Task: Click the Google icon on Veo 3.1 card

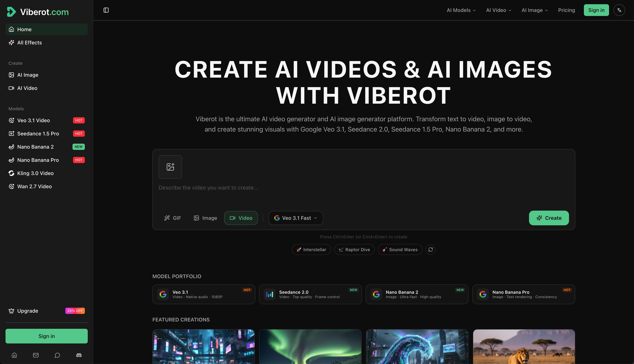Action: [163, 294]
